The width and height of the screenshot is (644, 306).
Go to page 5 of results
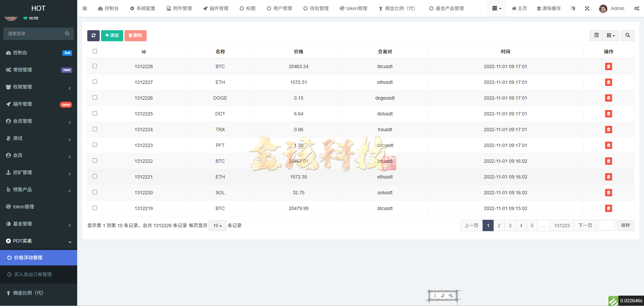pyautogui.click(x=532, y=225)
